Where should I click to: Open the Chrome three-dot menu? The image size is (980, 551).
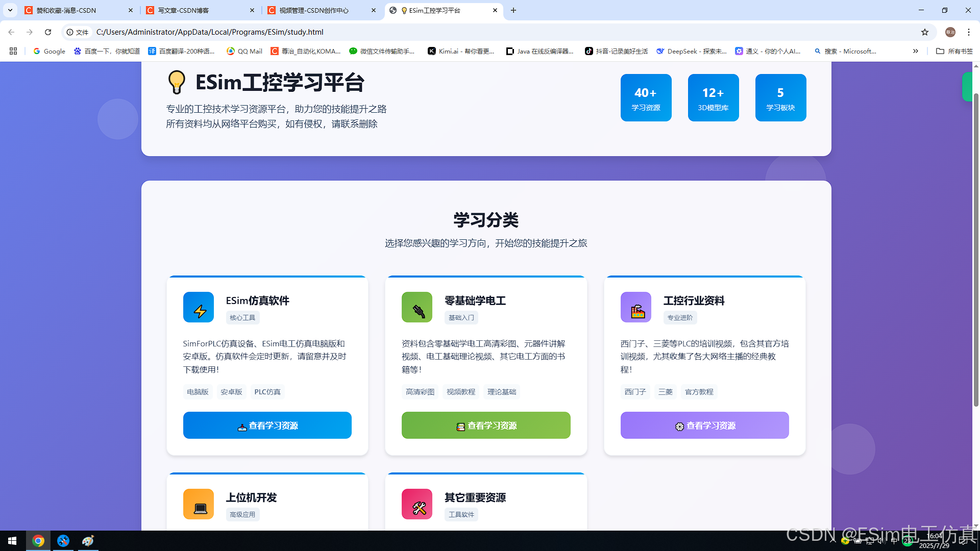coord(969,32)
